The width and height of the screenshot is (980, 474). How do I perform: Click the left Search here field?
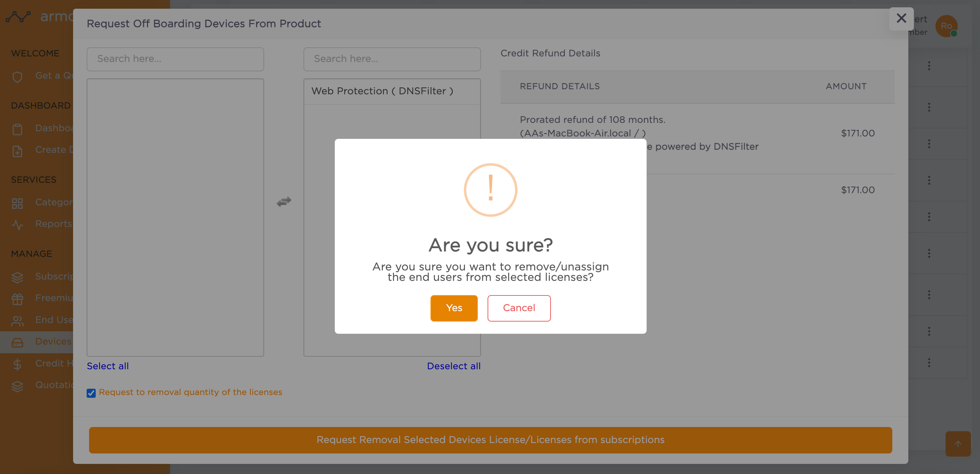[175, 59]
